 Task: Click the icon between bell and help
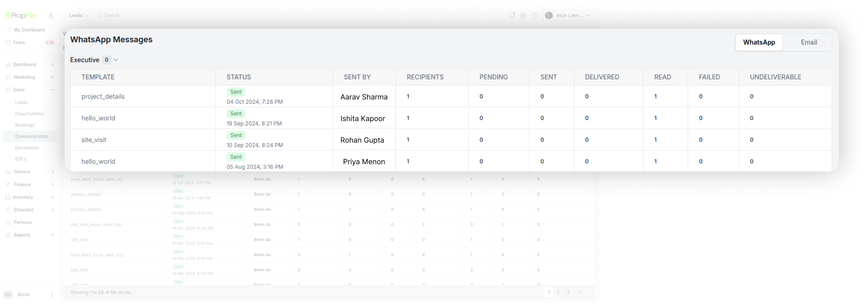coord(523,15)
